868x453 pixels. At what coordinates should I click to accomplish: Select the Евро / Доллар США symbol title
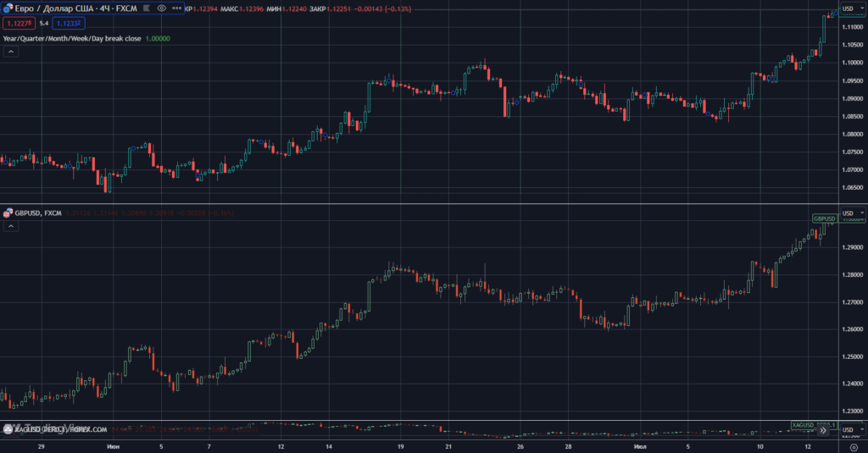72,8
